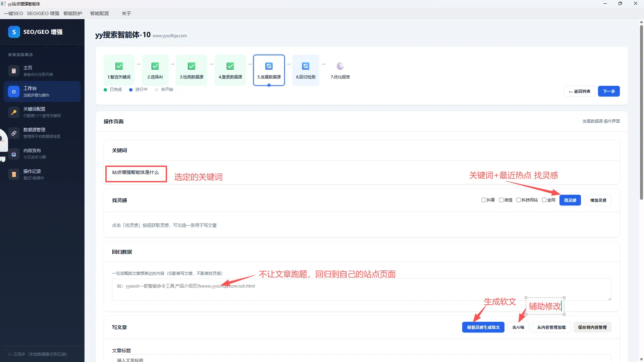Click the 回归数据 summary text area
The width and height of the screenshot is (644, 362).
[x=361, y=290]
